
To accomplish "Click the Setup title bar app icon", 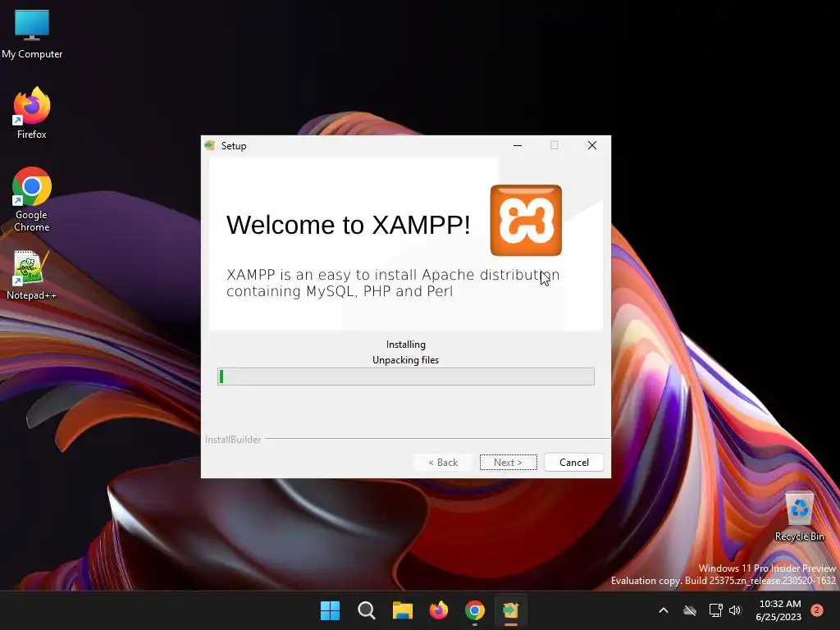I will click(x=209, y=146).
